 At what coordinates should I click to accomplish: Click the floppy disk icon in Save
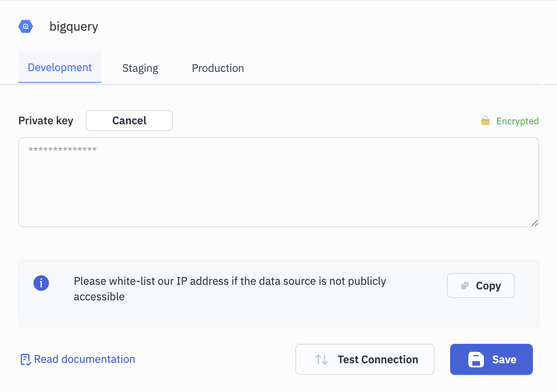click(x=476, y=359)
